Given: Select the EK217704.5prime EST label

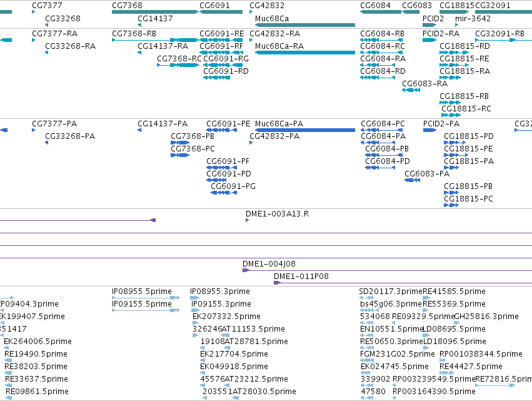Looking at the screenshot, I should tap(234, 354).
